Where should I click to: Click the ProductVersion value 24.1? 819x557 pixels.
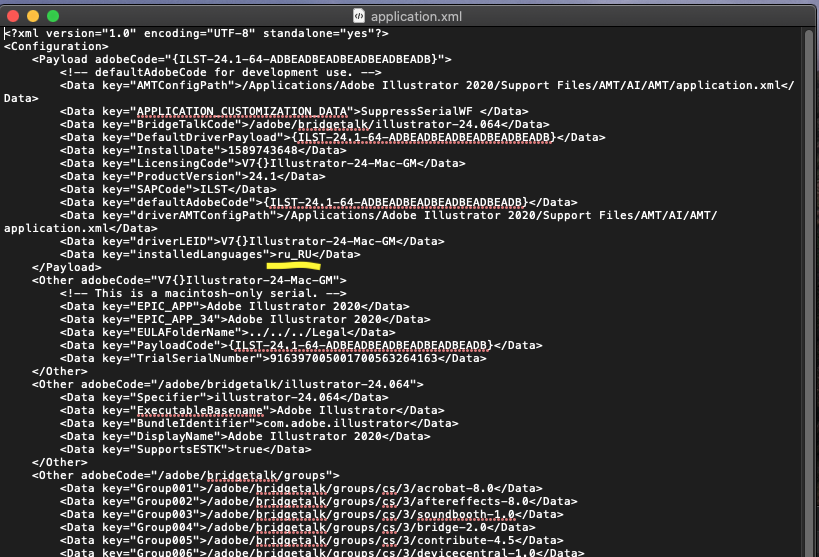click(x=263, y=177)
